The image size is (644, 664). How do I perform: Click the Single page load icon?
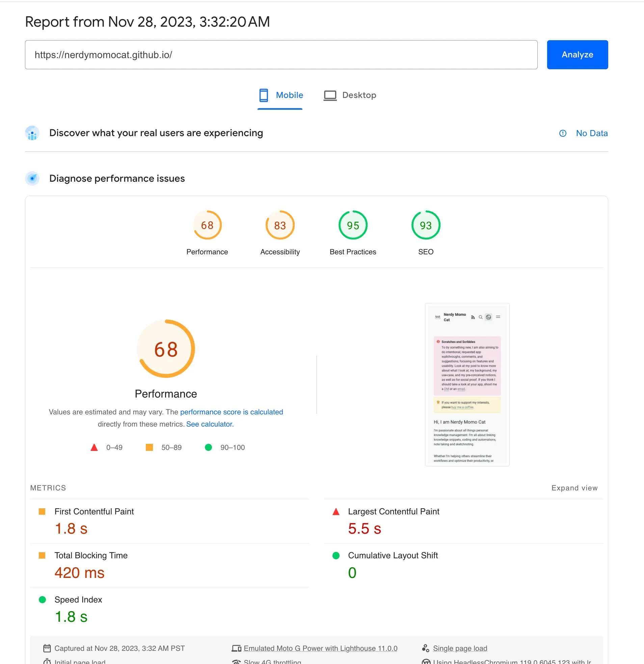pyautogui.click(x=425, y=648)
